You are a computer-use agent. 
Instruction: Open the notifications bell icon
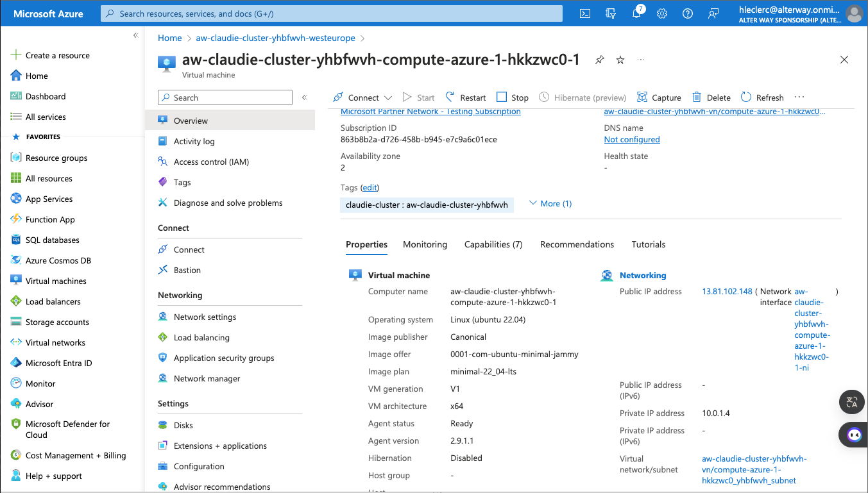coord(636,13)
